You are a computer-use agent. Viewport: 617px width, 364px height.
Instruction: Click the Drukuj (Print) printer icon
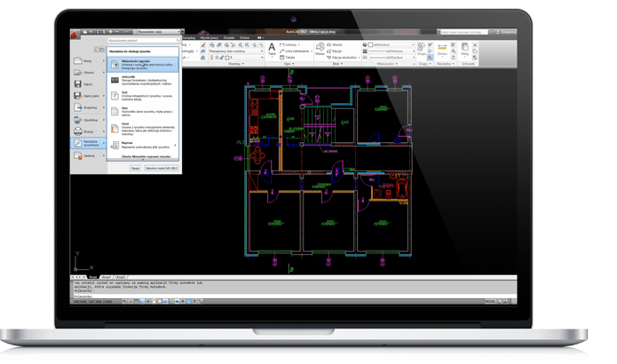tap(78, 131)
